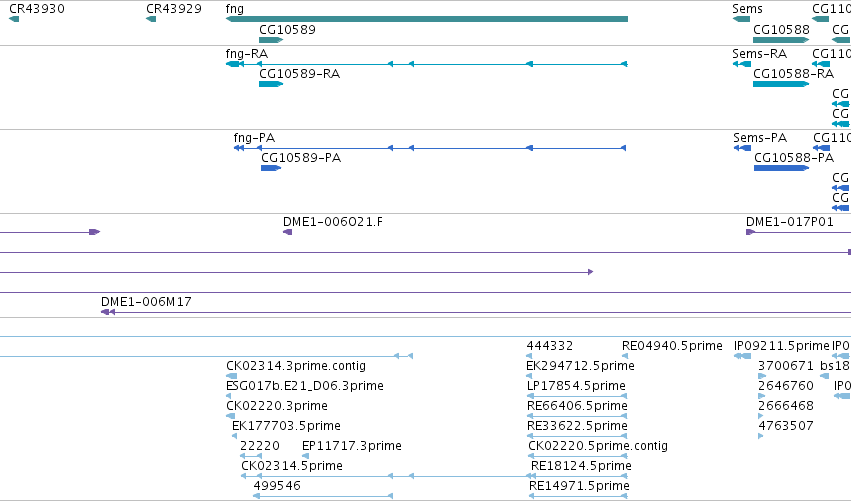Select the CR43929 gene label

click(x=174, y=9)
